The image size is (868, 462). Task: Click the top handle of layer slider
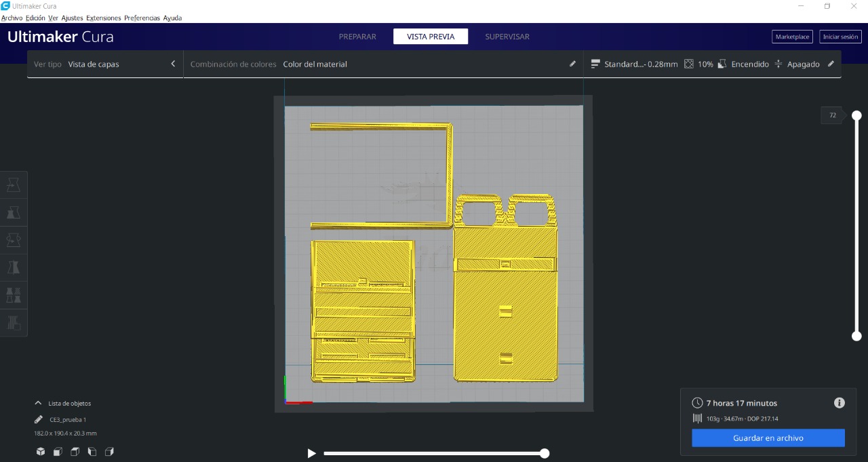click(856, 115)
